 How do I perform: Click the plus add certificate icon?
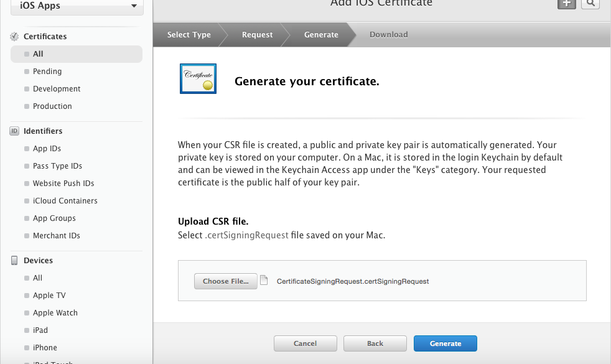coord(567,4)
